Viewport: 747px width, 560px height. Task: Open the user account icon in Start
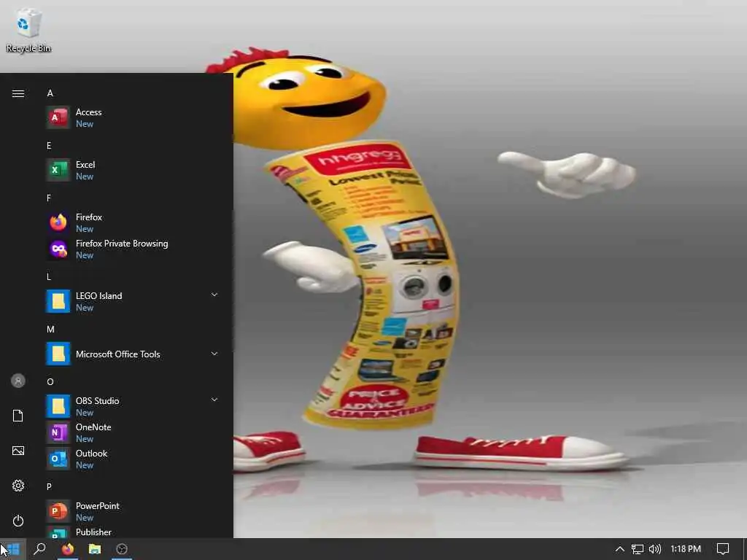click(18, 381)
